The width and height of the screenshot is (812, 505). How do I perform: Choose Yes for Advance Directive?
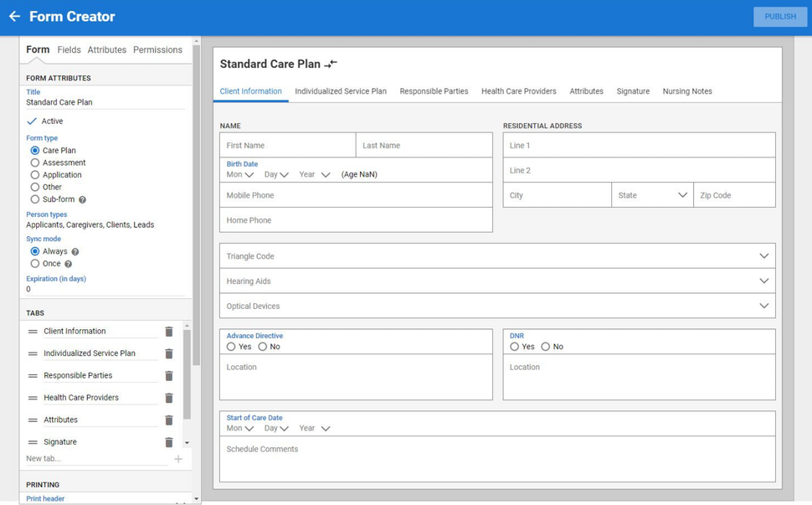pos(231,347)
